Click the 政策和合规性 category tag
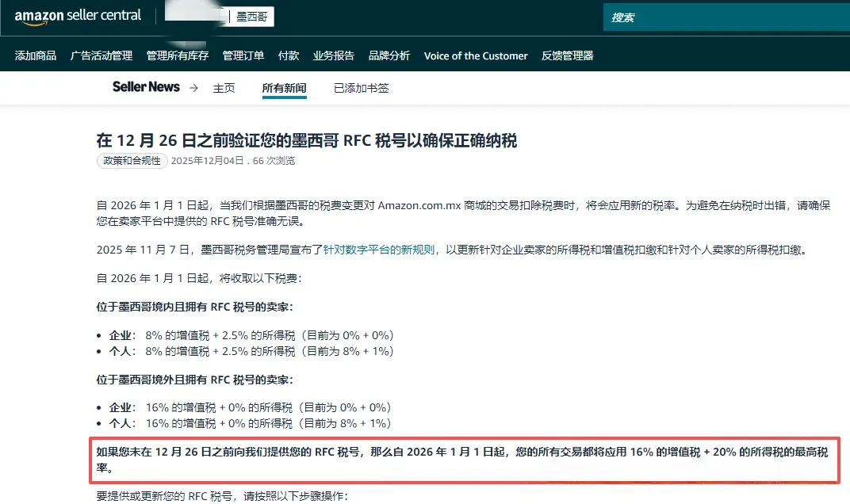The image size is (850, 504). 131,160
